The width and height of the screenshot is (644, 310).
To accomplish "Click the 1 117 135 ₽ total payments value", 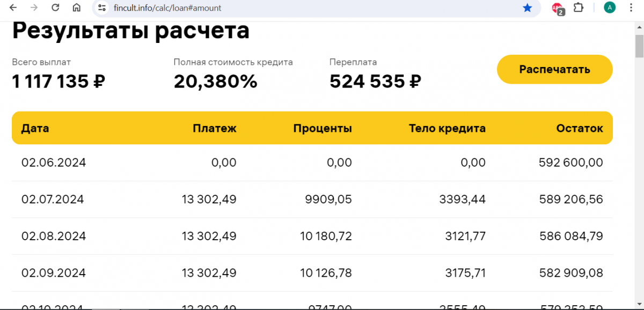I will click(x=58, y=82).
